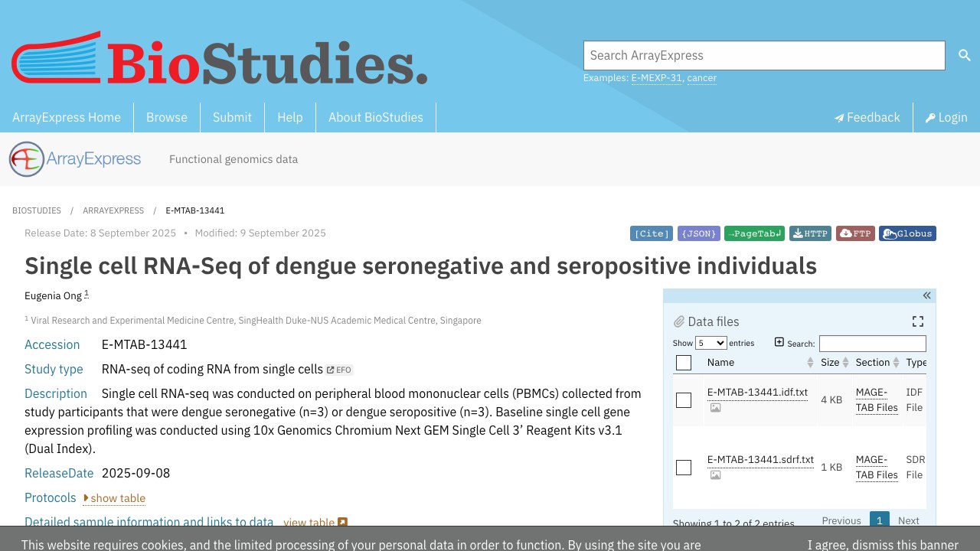Open the Show entries dropdown
The image size is (980, 551).
pyautogui.click(x=710, y=344)
